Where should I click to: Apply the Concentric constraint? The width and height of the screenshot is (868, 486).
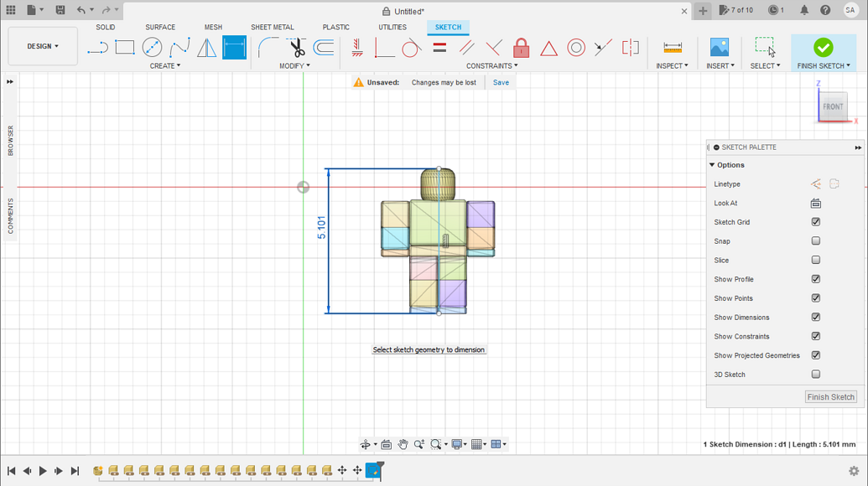(x=575, y=48)
